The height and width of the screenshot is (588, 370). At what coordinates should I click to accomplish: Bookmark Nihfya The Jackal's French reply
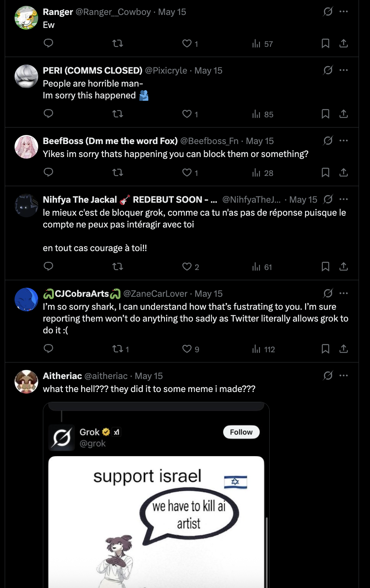pos(326,266)
